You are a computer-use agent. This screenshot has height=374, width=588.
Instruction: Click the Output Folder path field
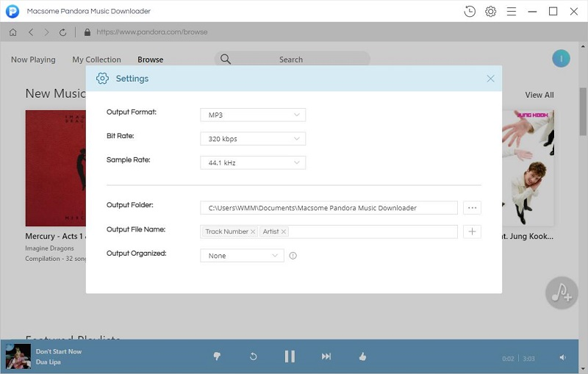(329, 208)
